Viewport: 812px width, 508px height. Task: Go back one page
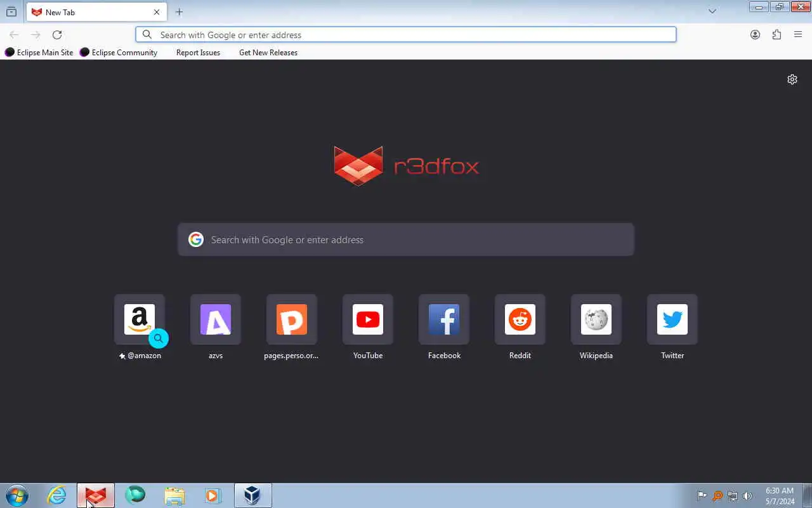click(x=14, y=35)
